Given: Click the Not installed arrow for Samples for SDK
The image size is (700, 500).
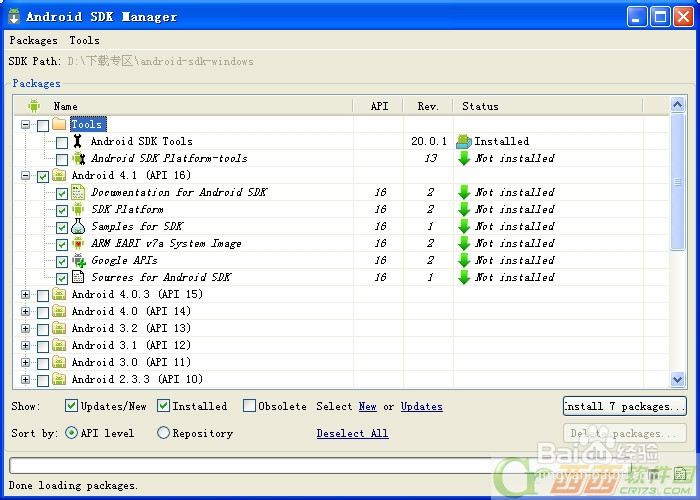Looking at the screenshot, I should tap(464, 226).
